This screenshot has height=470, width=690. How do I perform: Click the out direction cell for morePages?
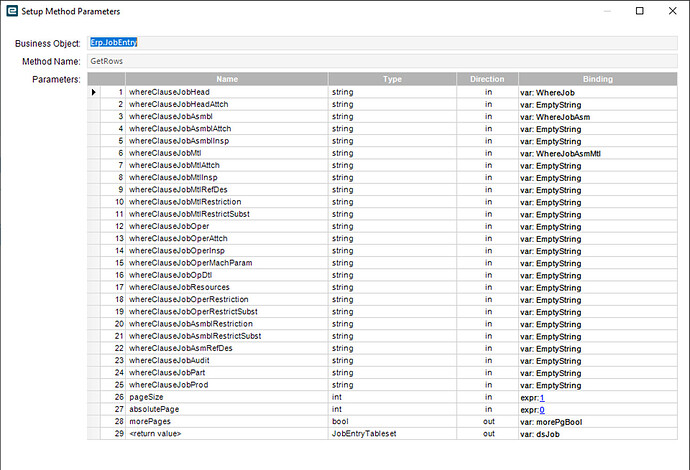[487, 422]
